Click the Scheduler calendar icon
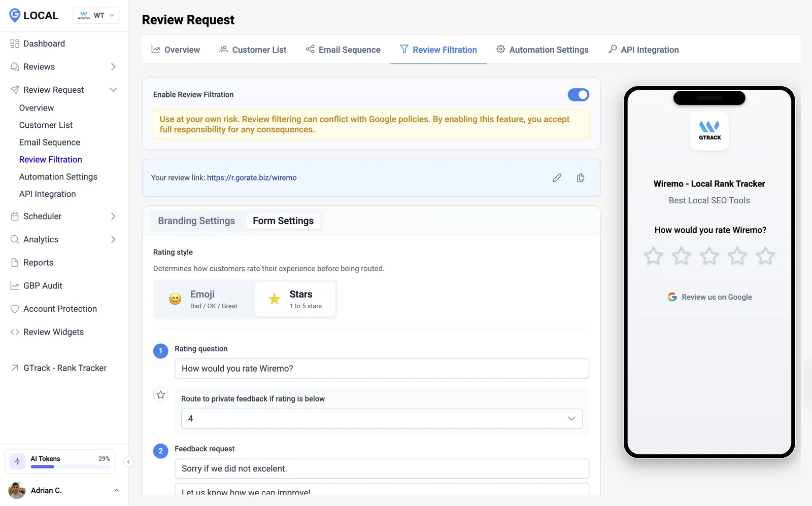This screenshot has height=506, width=812. click(x=15, y=216)
